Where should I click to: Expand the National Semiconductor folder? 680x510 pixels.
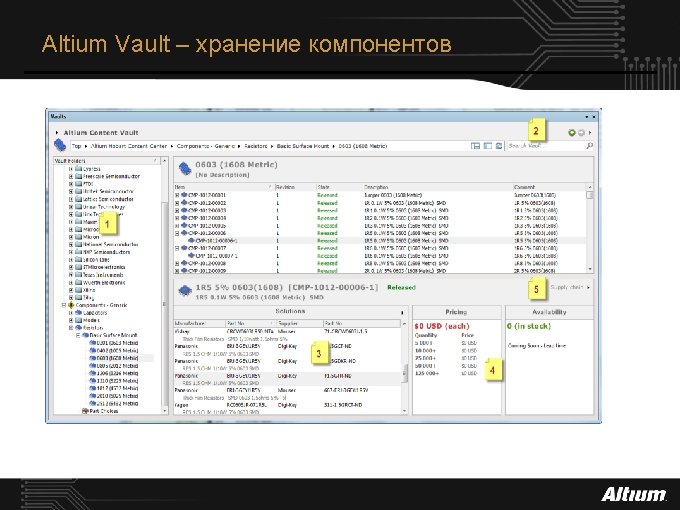[71, 245]
